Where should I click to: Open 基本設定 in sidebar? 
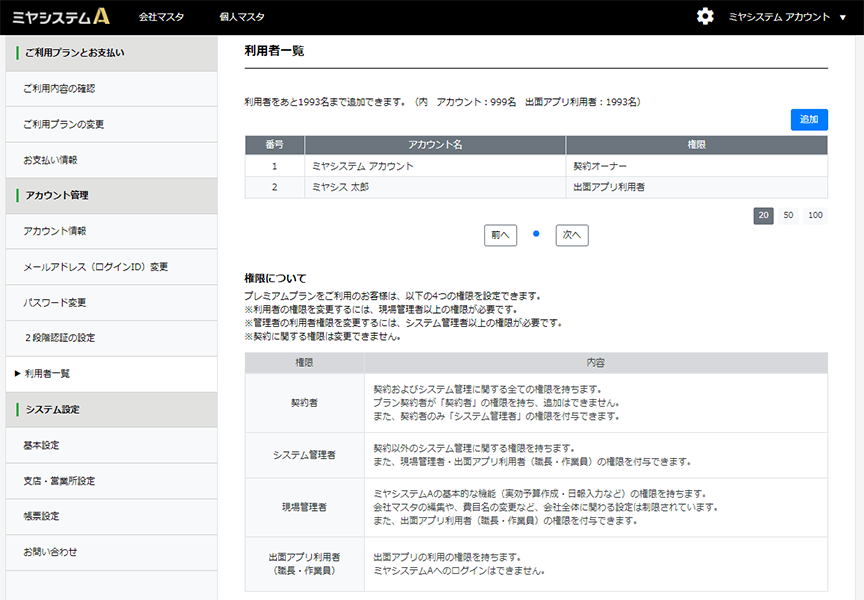pyautogui.click(x=111, y=445)
